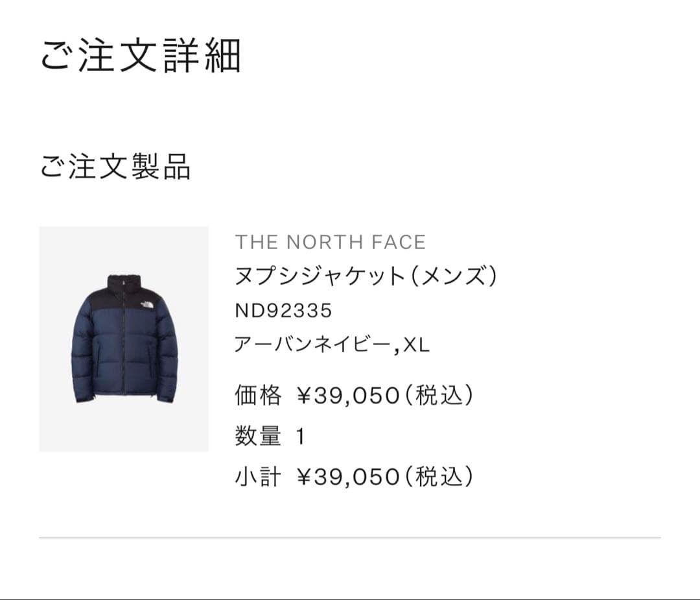Select the quantity value 1
Screen dimensions: 700x600
pyautogui.click(x=299, y=436)
